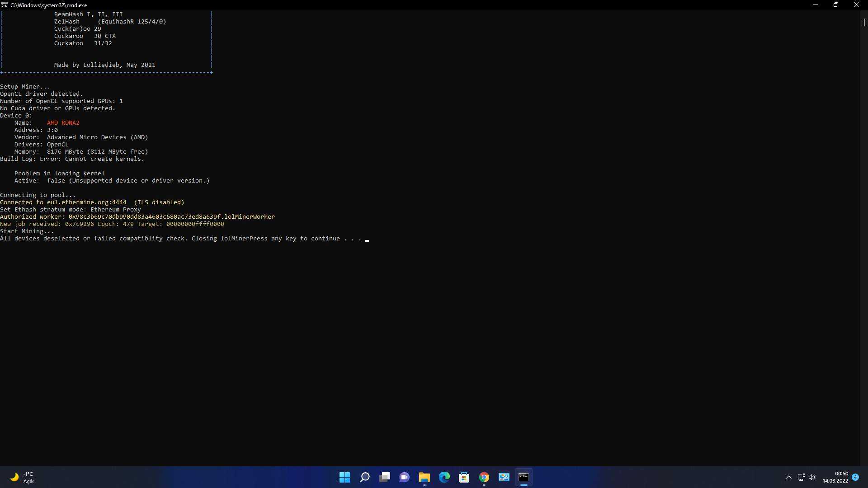
Task: Click 'New job received' line
Action: (112, 224)
